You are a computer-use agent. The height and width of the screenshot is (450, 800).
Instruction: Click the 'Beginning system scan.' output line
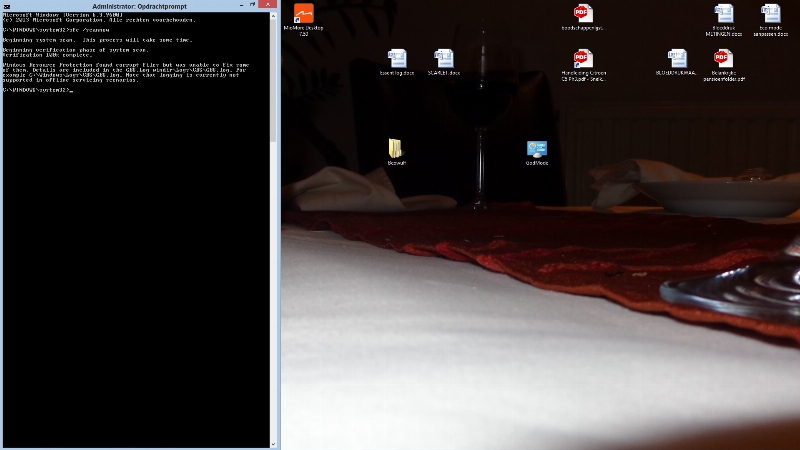click(97, 40)
